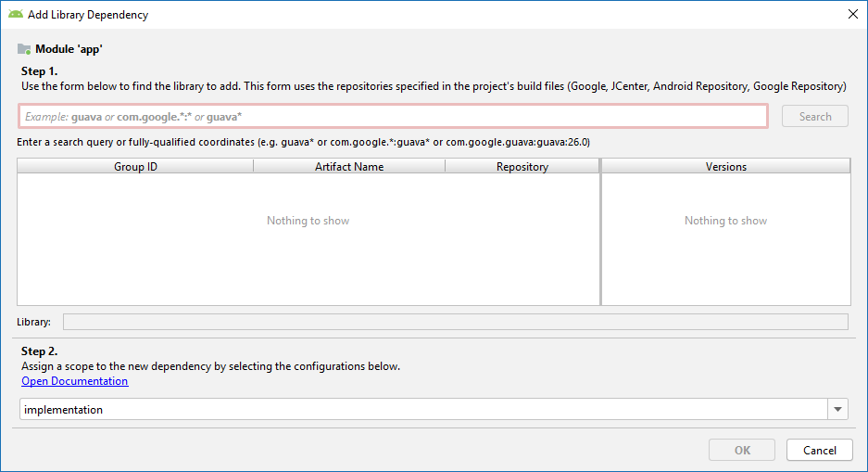Cancel the Add Library Dependency dialog
This screenshot has height=472, width=868.
(x=819, y=450)
